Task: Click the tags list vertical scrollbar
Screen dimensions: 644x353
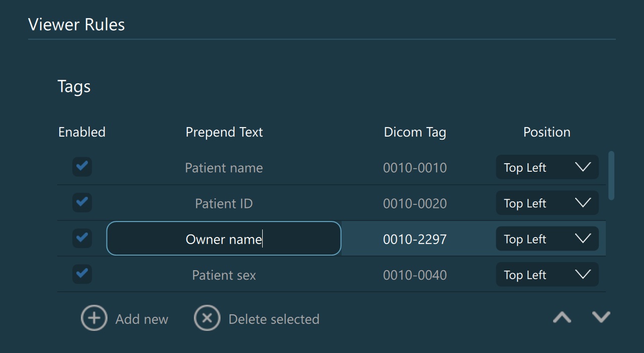Action: (611, 176)
